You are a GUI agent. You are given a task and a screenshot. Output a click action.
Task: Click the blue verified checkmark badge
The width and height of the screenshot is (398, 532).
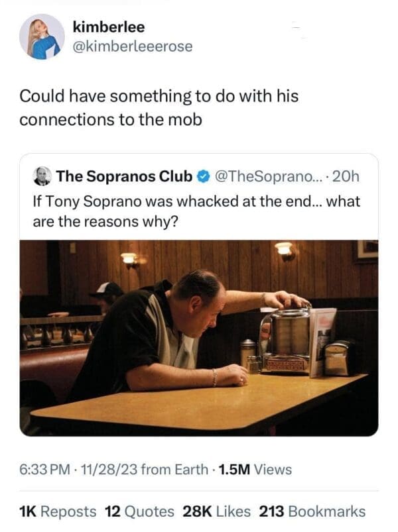(x=203, y=176)
